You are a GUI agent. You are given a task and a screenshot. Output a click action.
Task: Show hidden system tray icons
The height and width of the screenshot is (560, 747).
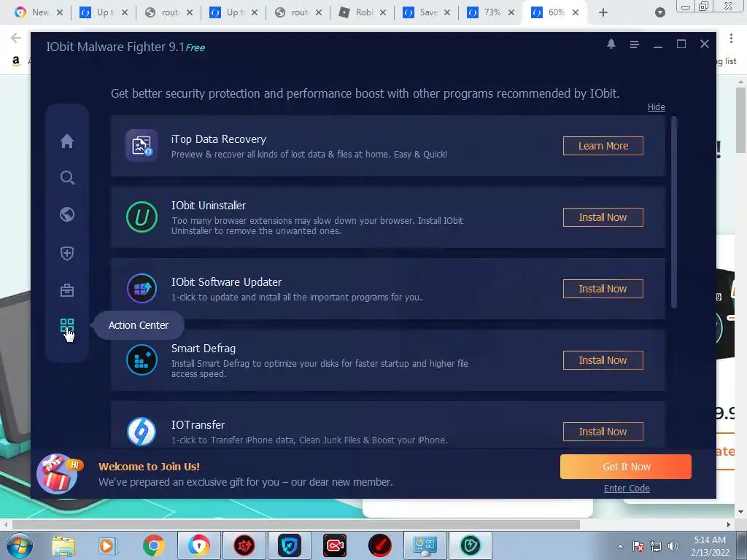point(620,546)
